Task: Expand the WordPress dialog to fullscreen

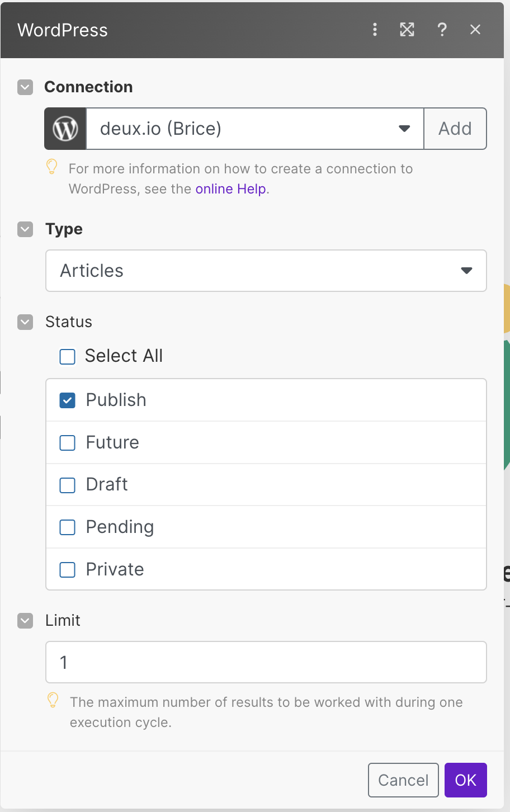Action: (407, 30)
